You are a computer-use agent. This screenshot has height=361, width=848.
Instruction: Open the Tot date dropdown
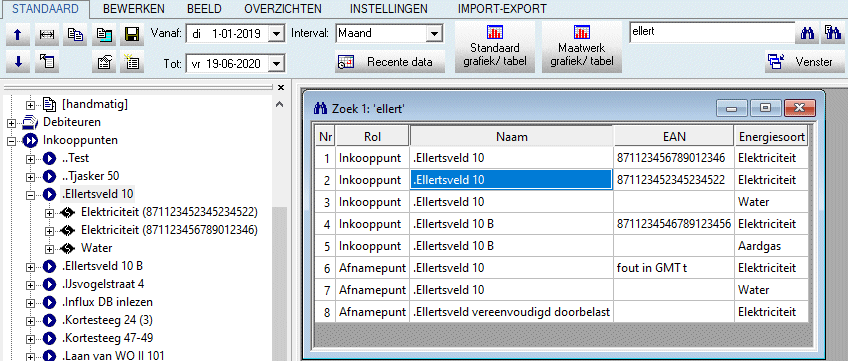(276, 64)
